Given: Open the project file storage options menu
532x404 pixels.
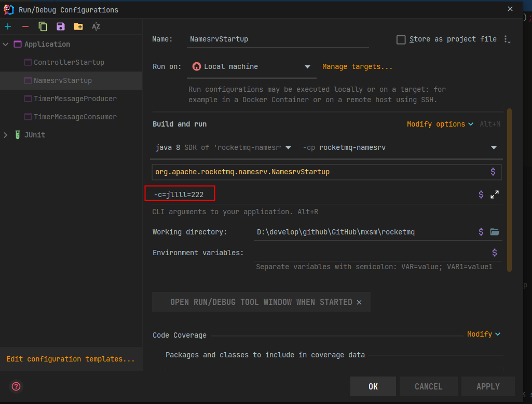Looking at the screenshot, I should click(x=507, y=39).
